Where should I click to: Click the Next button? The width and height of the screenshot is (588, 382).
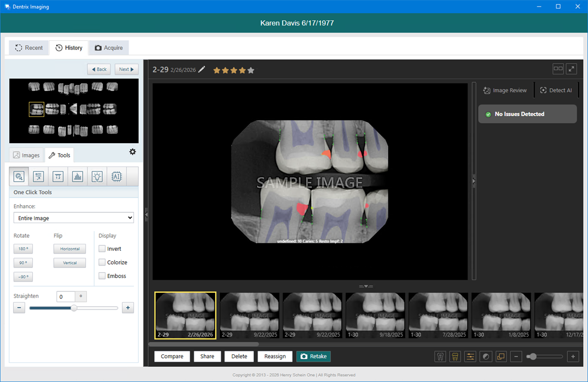(126, 69)
